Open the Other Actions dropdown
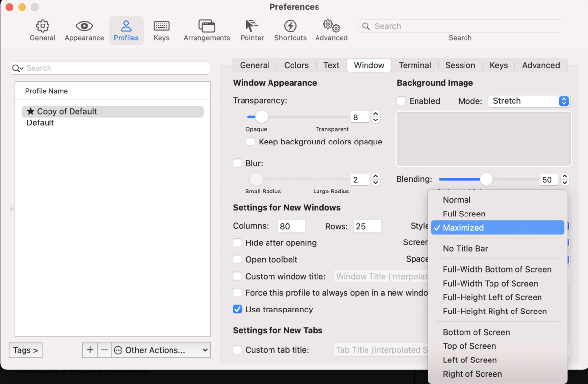 click(161, 350)
